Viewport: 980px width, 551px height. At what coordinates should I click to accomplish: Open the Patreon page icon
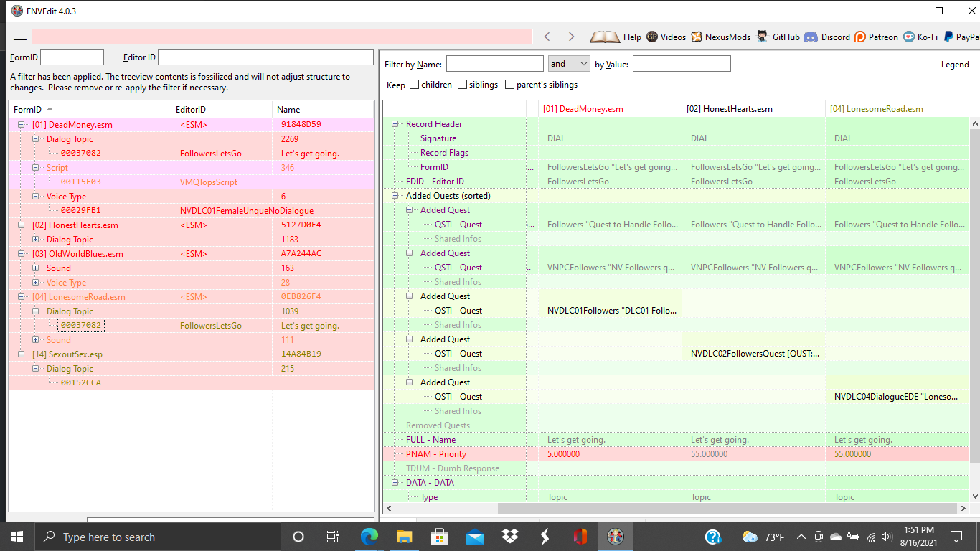click(860, 37)
